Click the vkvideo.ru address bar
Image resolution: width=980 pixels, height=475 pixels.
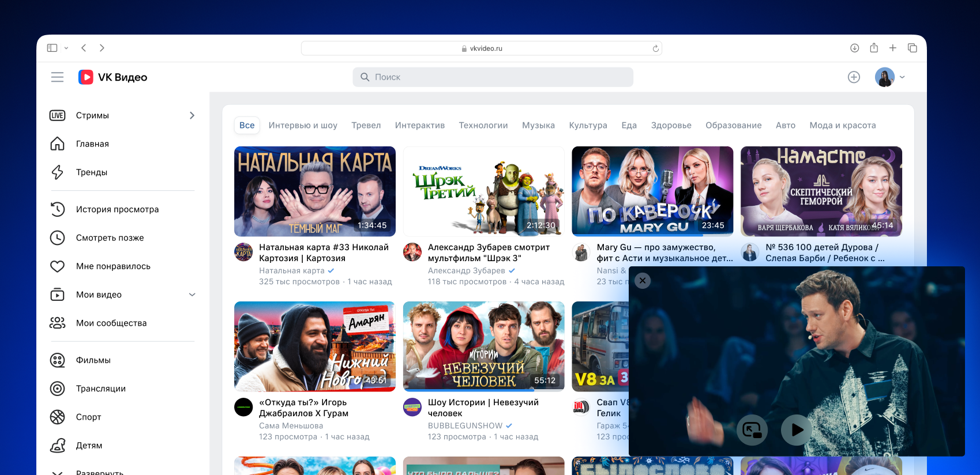482,48
